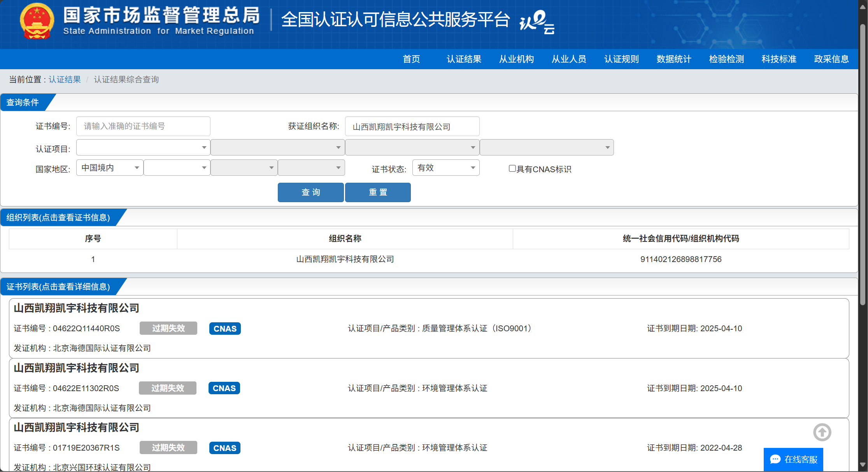Click 全国认证认可信息公共服务平台 title
The height and width of the screenshot is (472, 868).
[x=395, y=19]
